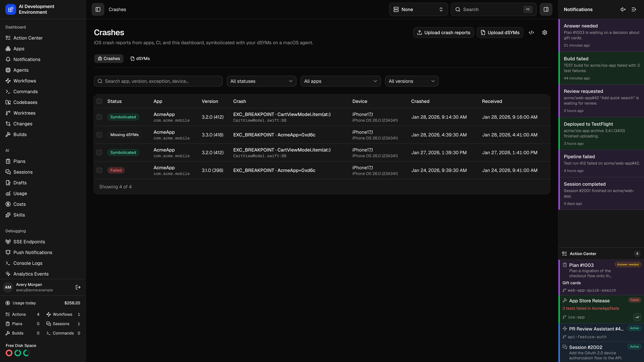Screen dimensions: 644x362
Task: Check the Jan 28 9:14:30 AM crash row
Action: [99, 117]
